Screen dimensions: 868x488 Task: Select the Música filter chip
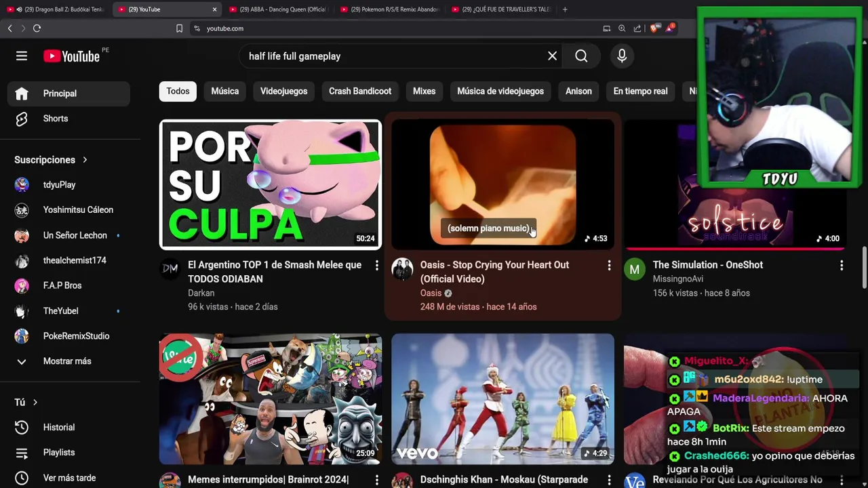click(x=224, y=91)
